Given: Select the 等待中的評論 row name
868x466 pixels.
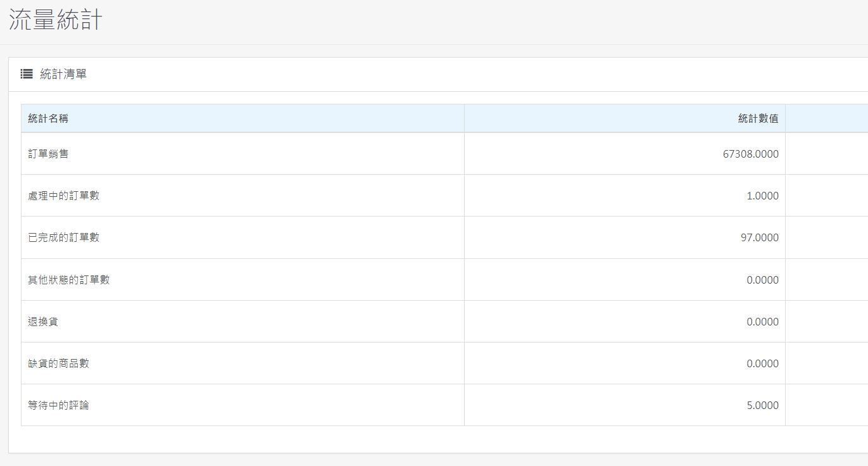Looking at the screenshot, I should point(58,405).
